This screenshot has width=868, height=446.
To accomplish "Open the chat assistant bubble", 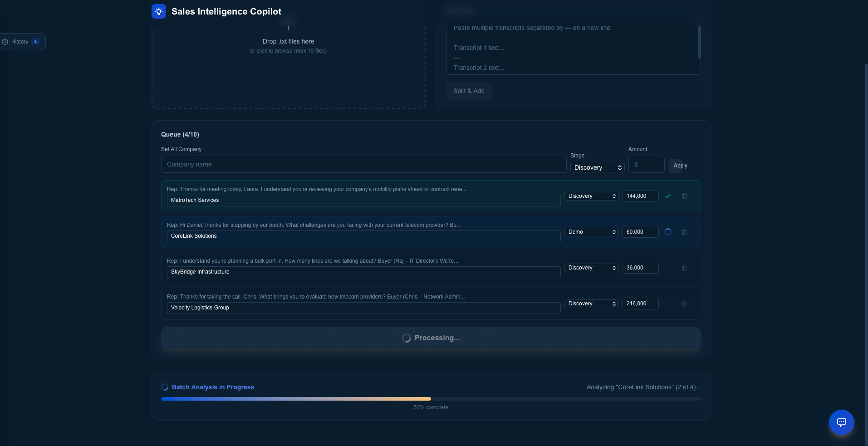I will (841, 422).
